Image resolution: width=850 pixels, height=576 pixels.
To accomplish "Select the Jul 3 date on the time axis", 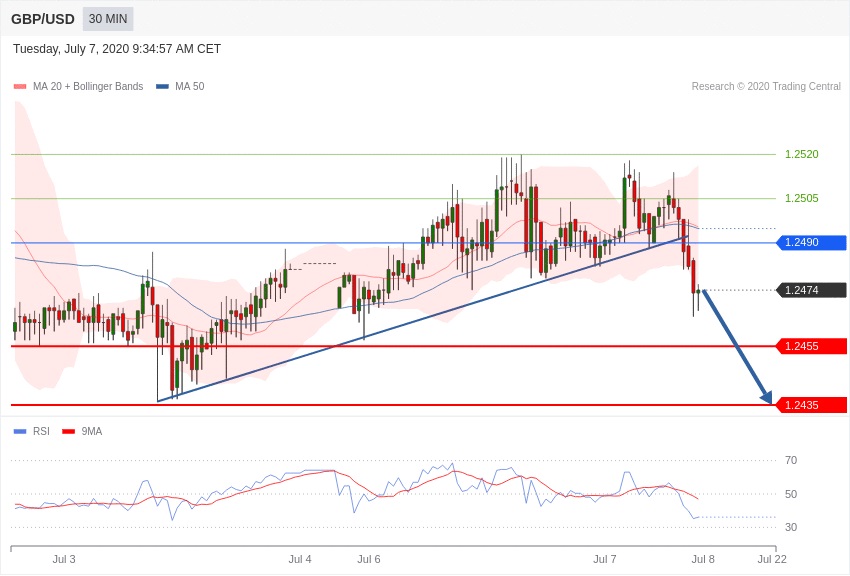I will coord(64,559).
